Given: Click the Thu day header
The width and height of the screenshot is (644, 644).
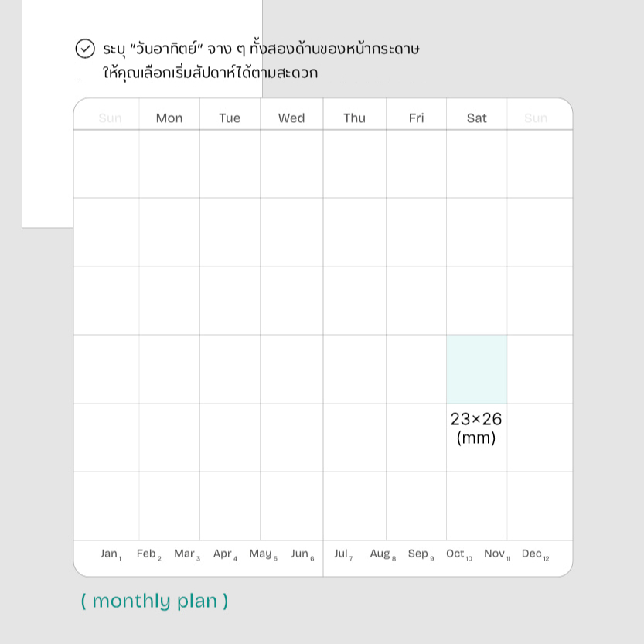Looking at the screenshot, I should 354,118.
